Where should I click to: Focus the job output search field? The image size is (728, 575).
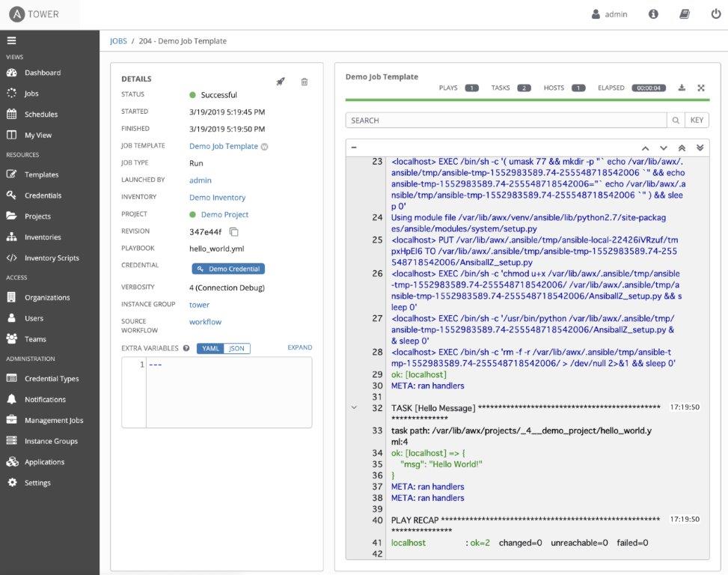506,121
